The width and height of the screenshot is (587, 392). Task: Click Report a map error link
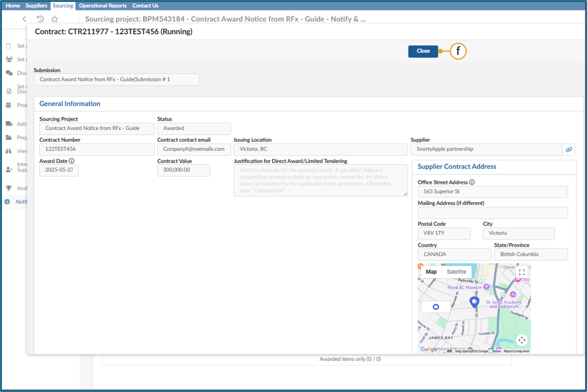516,351
